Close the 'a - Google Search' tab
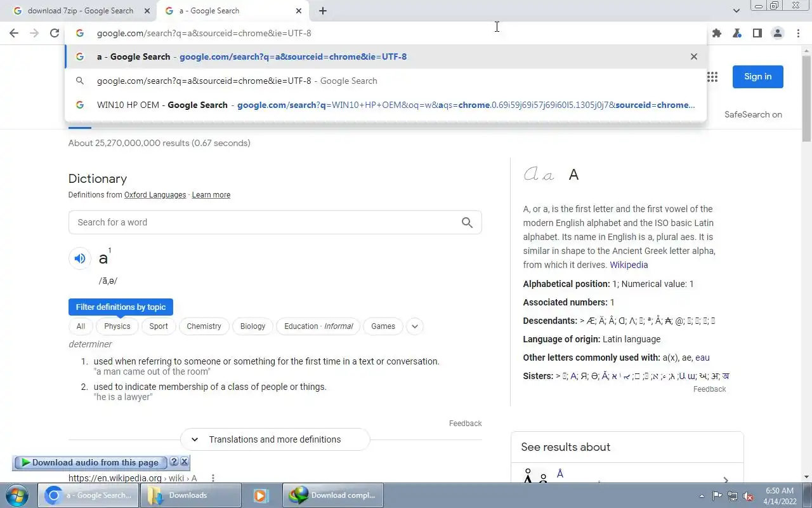The height and width of the screenshot is (508, 812). tap(299, 11)
